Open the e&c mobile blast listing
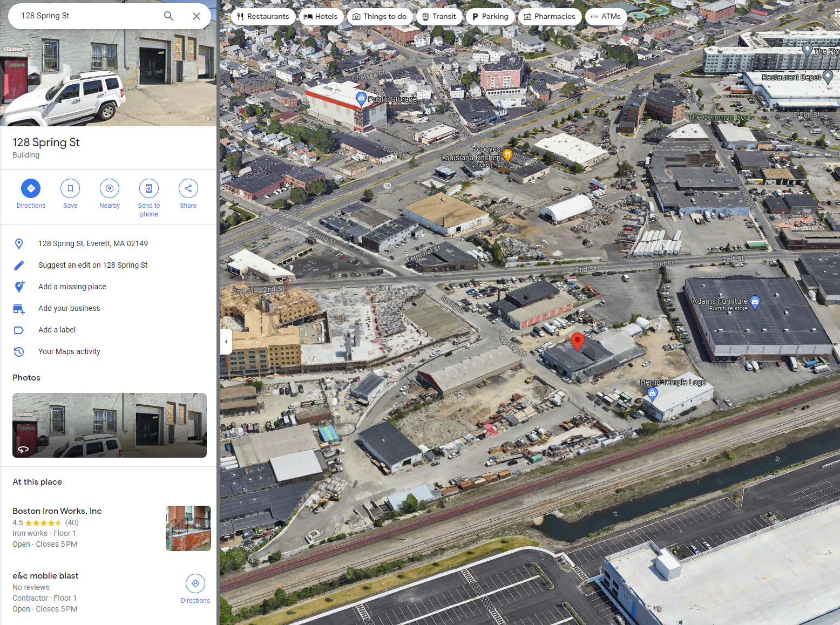This screenshot has height=625, width=840. pyautogui.click(x=45, y=576)
